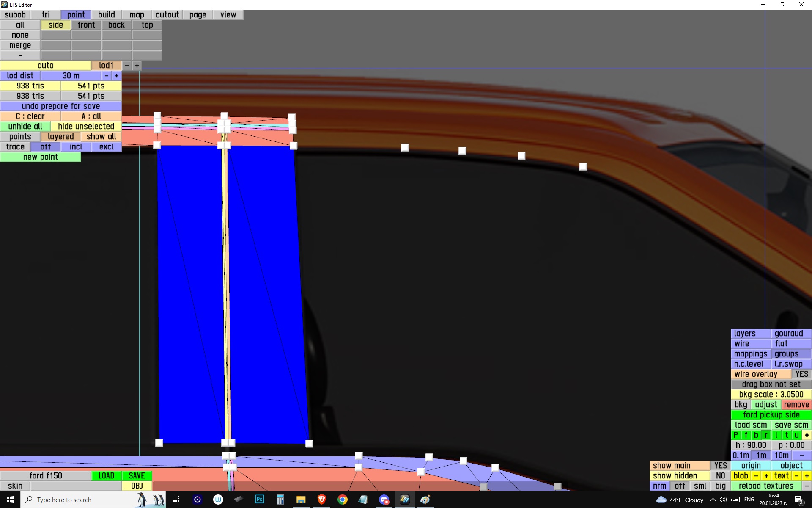This screenshot has width=812, height=508.
Task: Click the green SAVE button
Action: pos(137,476)
